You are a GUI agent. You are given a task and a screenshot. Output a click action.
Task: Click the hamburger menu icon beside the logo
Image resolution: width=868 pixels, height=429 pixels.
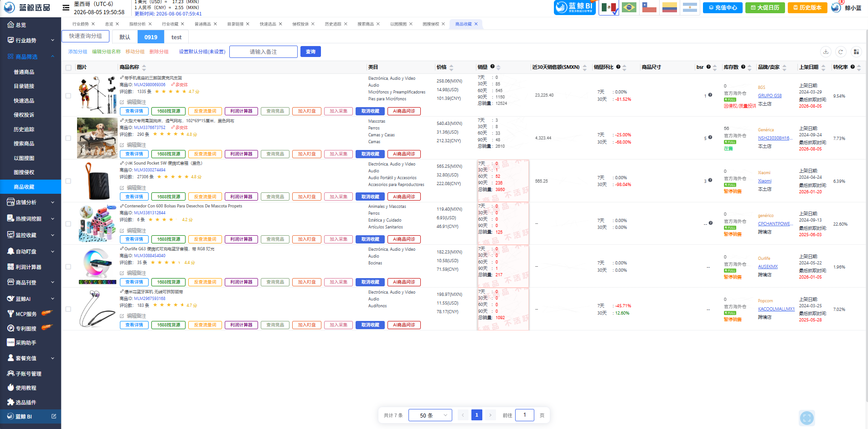(66, 7)
